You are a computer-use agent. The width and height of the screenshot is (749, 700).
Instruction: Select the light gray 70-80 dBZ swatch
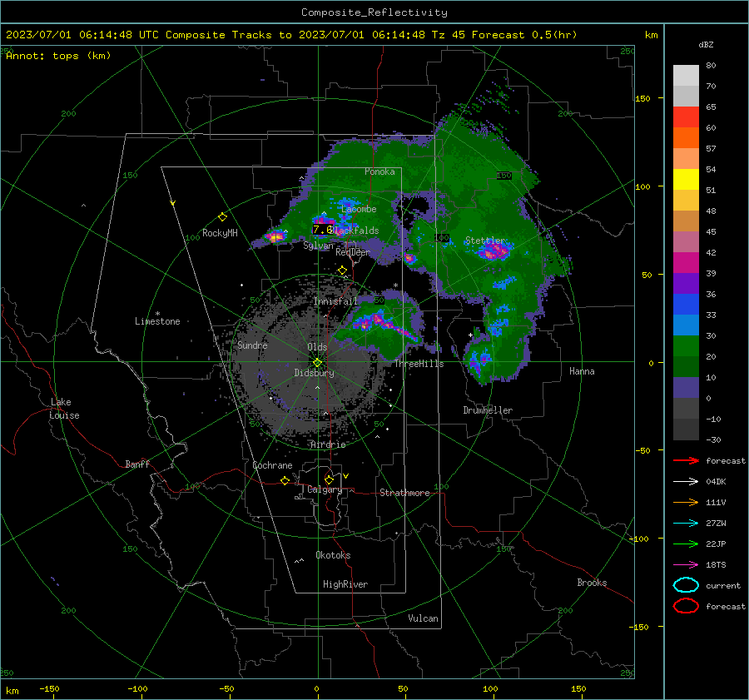pyautogui.click(x=686, y=75)
